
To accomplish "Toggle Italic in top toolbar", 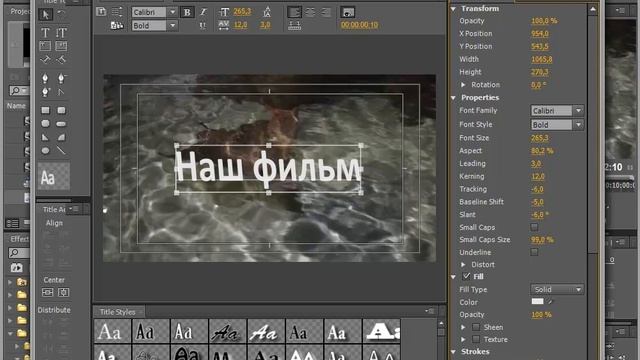I will (203, 12).
